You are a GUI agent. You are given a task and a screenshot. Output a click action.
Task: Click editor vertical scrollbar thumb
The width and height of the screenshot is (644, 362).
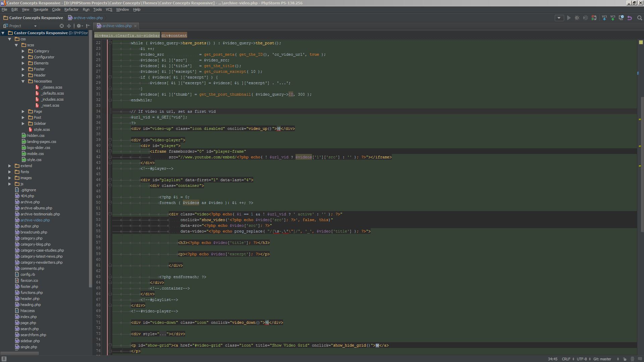tap(642, 164)
